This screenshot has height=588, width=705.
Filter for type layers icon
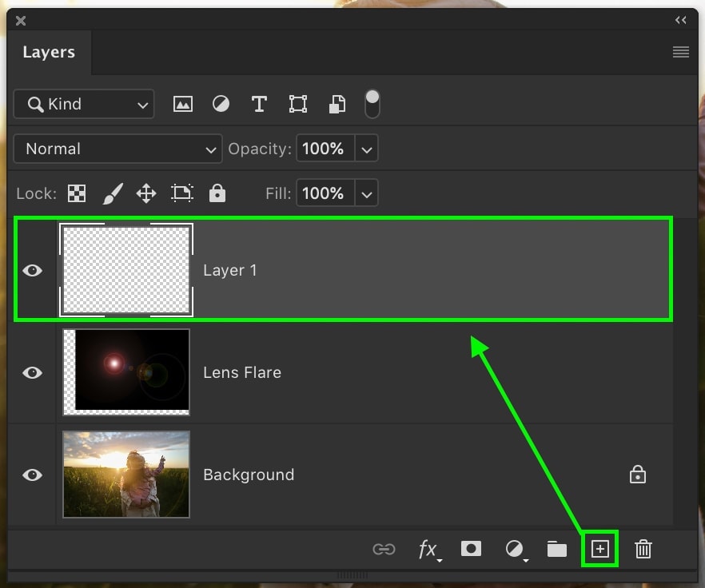pyautogui.click(x=259, y=104)
